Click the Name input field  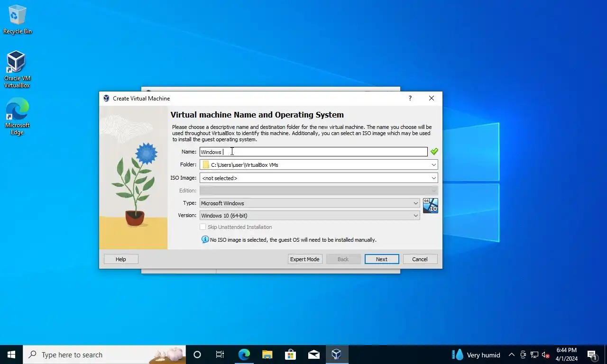313,152
